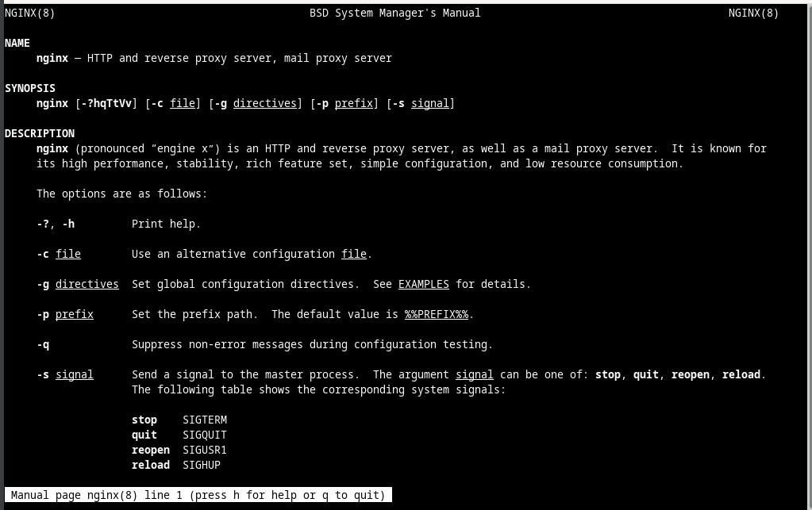Click NGINX(8) in the top-right corner
Viewport: 812px width, 510px height.
click(x=753, y=13)
